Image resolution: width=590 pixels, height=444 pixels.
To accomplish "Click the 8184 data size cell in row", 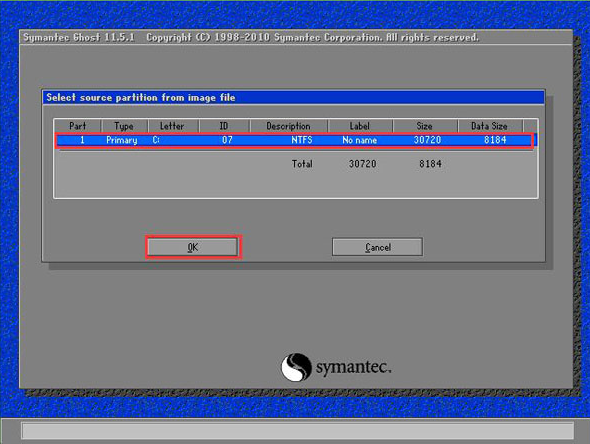I will click(495, 140).
